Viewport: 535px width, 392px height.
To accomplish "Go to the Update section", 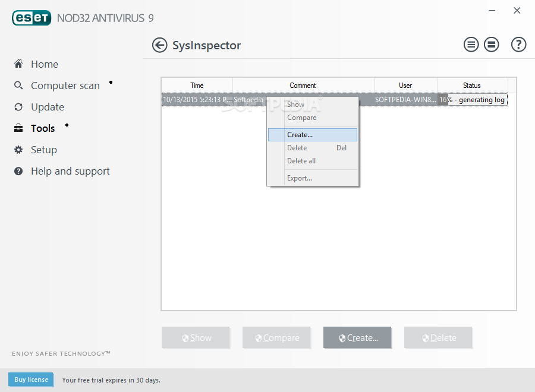I will (48, 107).
